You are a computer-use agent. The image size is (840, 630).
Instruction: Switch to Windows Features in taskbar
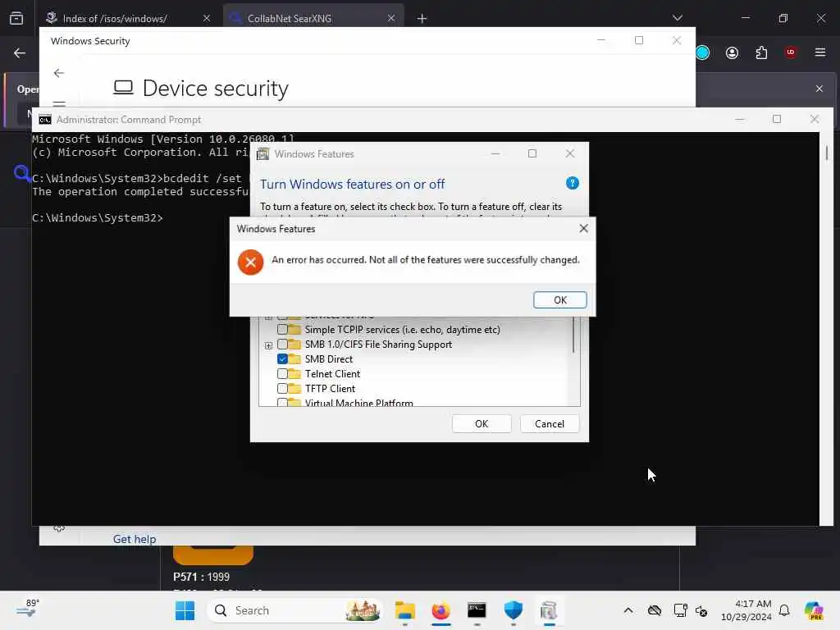click(x=549, y=610)
